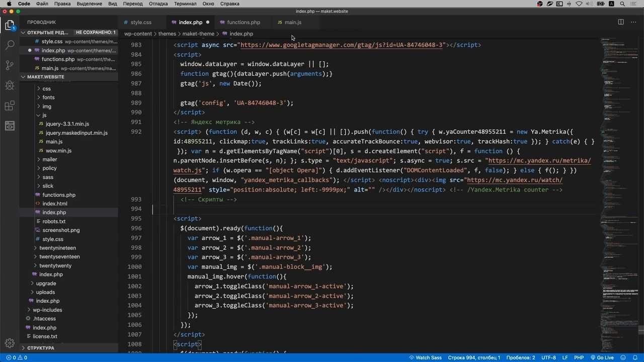Open the Manage gear at sidebar bottom
This screenshot has height=362, width=644.
10,343
